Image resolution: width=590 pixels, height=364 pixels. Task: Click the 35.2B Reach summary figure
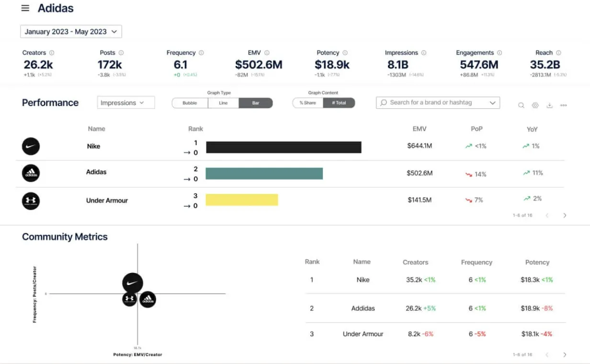coord(545,65)
